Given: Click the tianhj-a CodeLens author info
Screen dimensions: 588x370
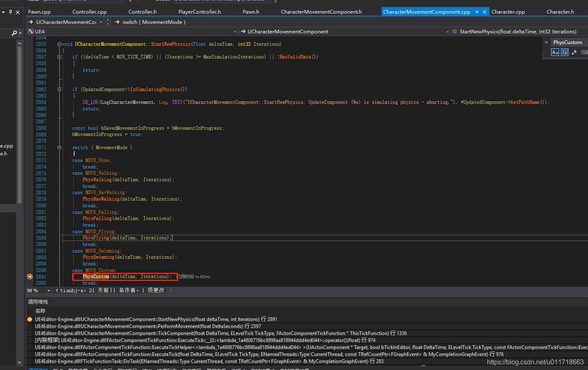Looking at the screenshot, I should (110, 290).
